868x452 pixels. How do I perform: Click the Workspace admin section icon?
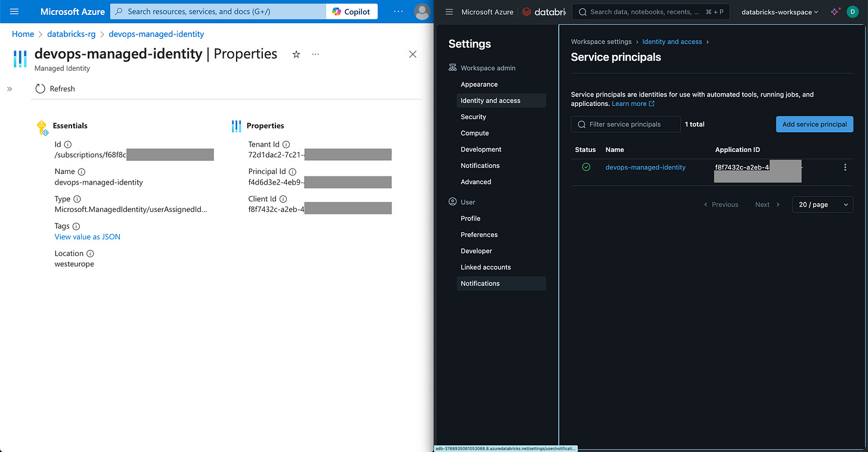(452, 68)
